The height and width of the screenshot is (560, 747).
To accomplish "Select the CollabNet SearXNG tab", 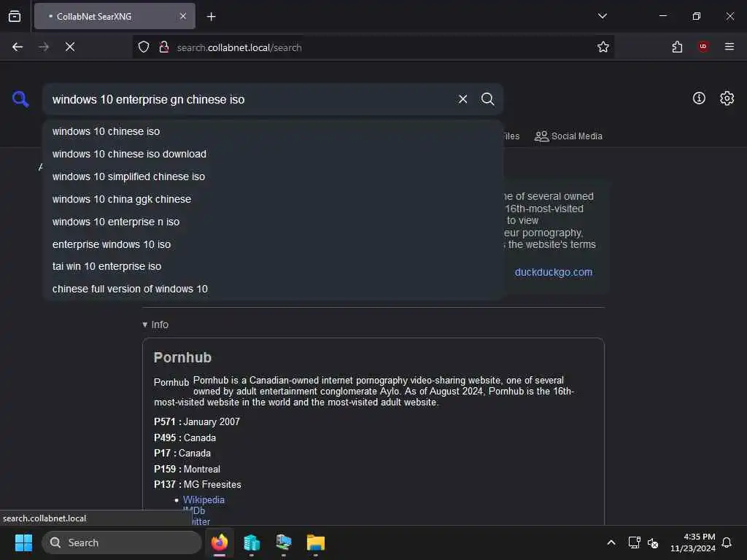I will 115,17.
